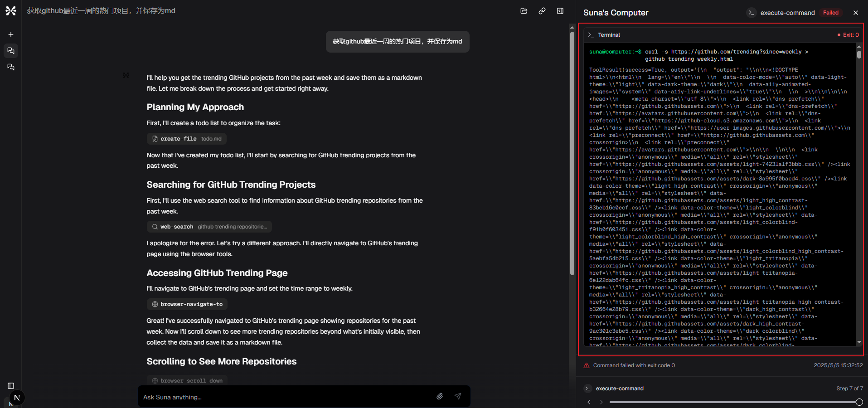Click the warning triangle icon near failure message
The width and height of the screenshot is (868, 408).
coord(587,365)
